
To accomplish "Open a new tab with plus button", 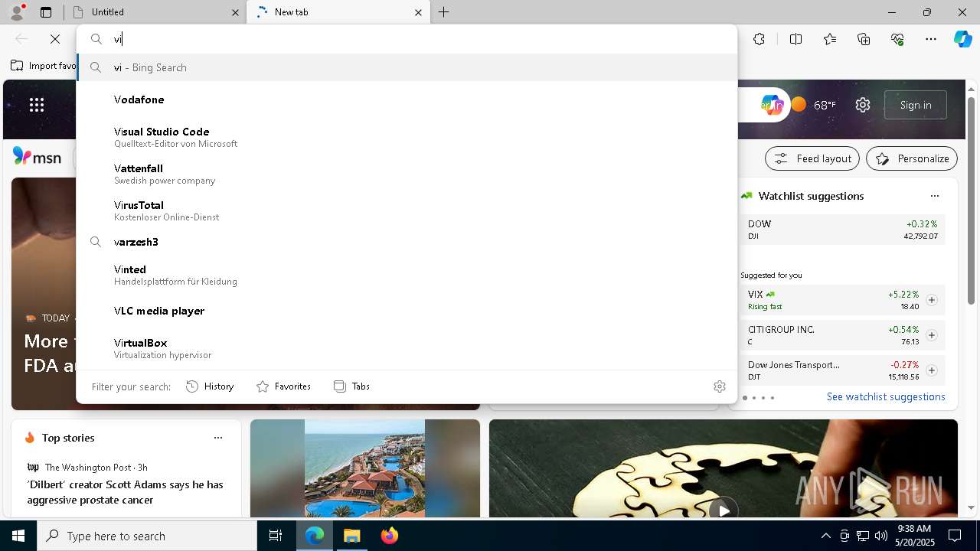I will [x=444, y=12].
